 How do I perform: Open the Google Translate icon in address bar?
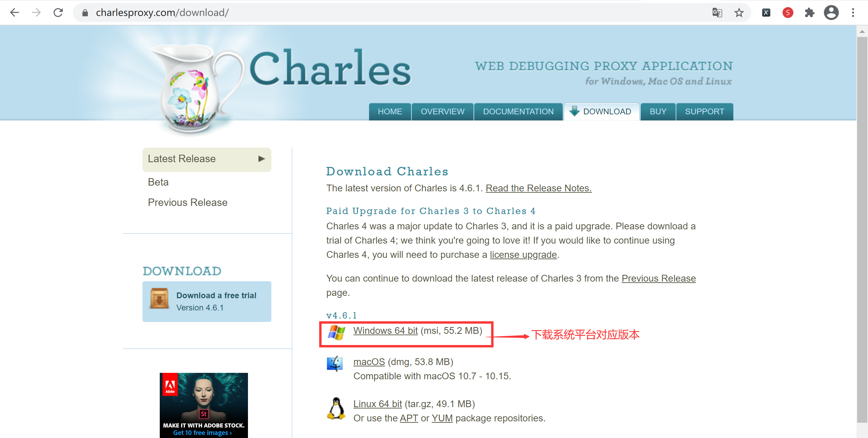point(717,13)
